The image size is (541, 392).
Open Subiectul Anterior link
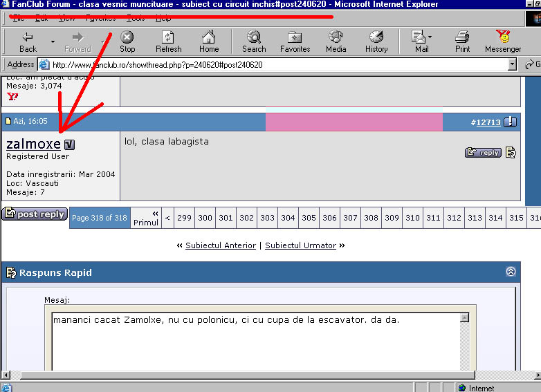coord(221,245)
